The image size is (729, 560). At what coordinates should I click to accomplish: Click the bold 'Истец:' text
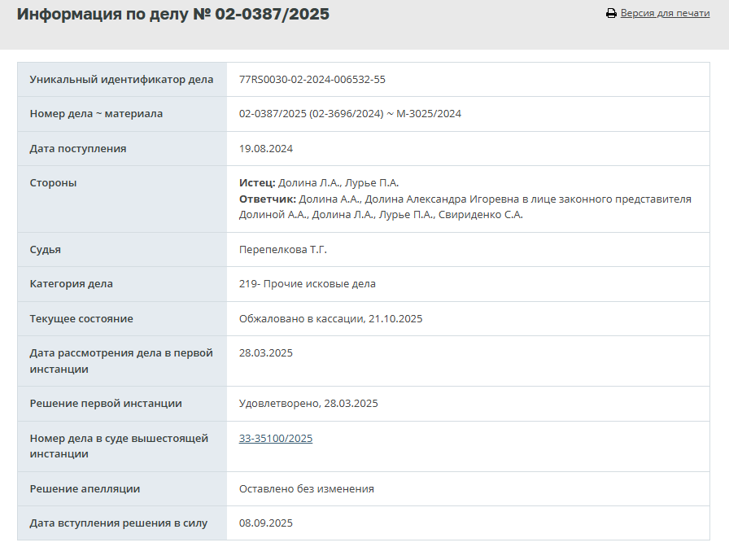257,183
